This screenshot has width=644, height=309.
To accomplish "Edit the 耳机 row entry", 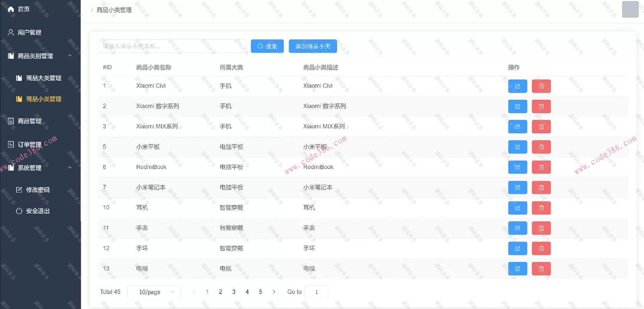I will [518, 208].
